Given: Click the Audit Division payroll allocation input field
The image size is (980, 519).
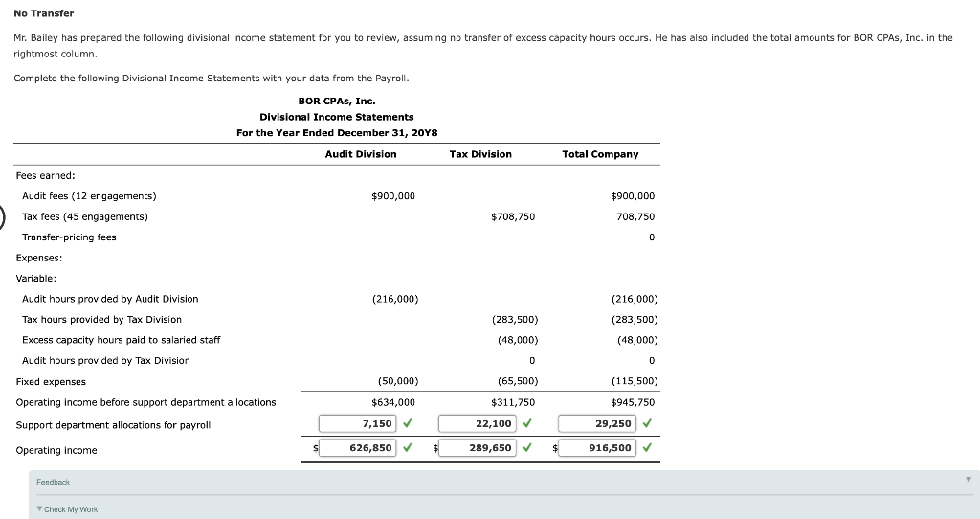Looking at the screenshot, I should [x=358, y=423].
